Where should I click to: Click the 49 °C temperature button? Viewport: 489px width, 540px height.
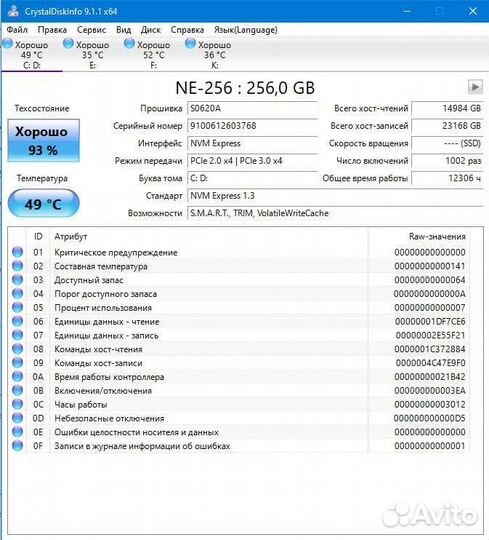tap(43, 204)
